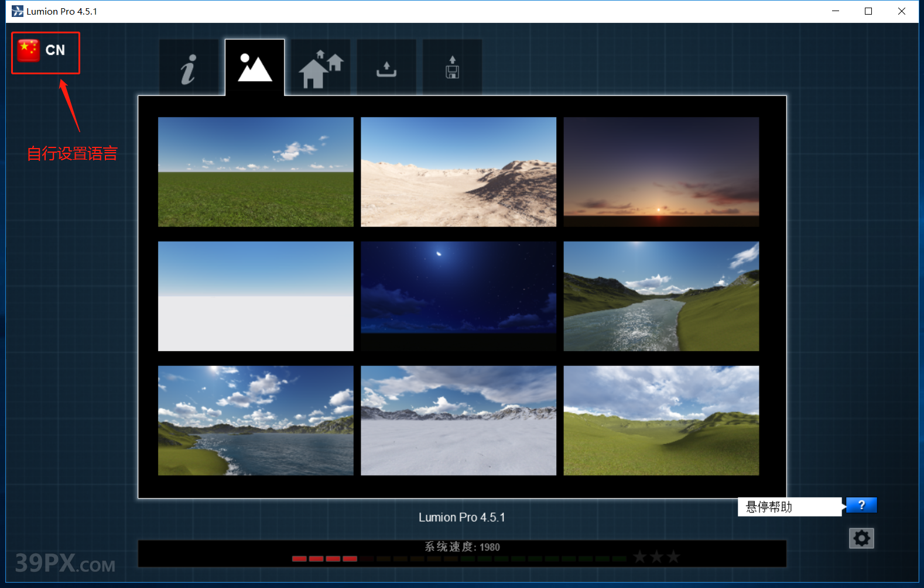This screenshot has width=924, height=588.
Task: Choose the rolling green hills scene
Action: pyautogui.click(x=661, y=420)
